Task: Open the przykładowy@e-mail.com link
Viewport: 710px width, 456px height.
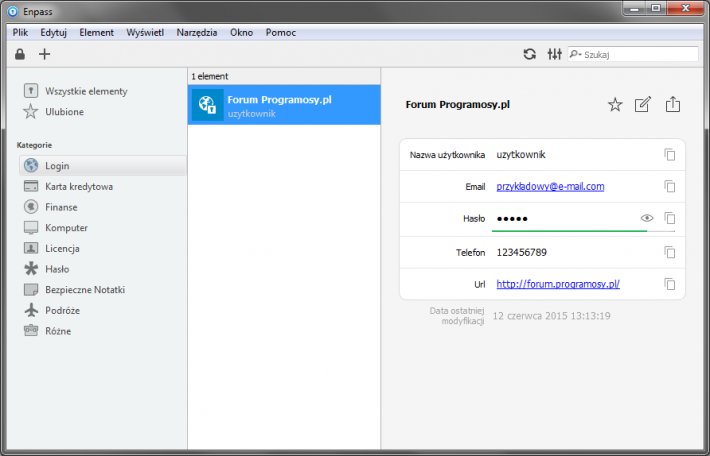Action: click(x=550, y=187)
